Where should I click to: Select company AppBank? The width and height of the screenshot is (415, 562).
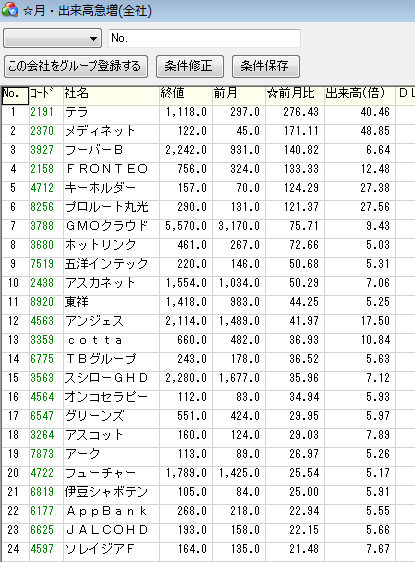pos(107,511)
